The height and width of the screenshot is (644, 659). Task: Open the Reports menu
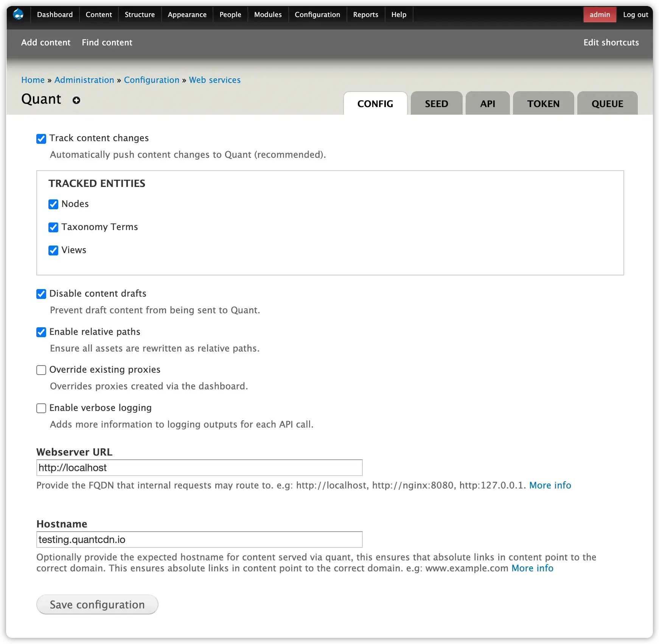coord(365,14)
